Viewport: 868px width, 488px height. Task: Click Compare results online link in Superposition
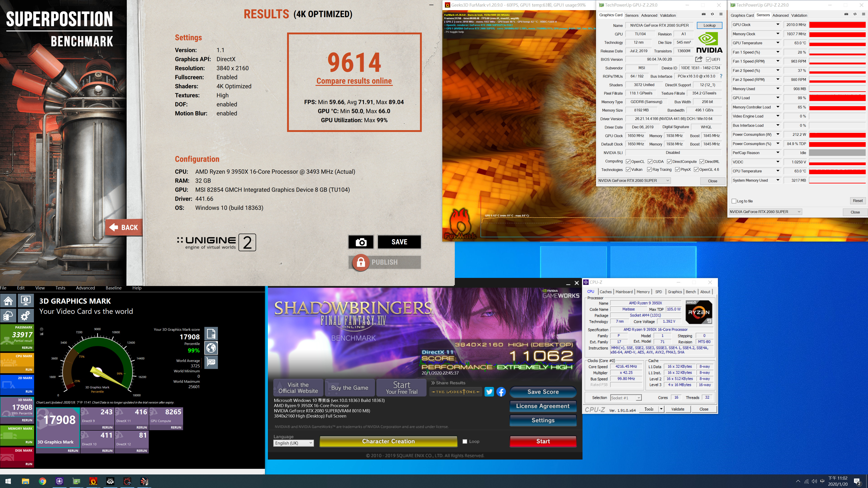point(354,81)
